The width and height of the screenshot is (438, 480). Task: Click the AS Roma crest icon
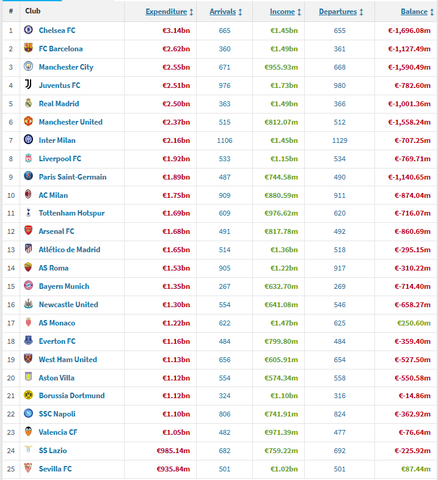coord(28,267)
